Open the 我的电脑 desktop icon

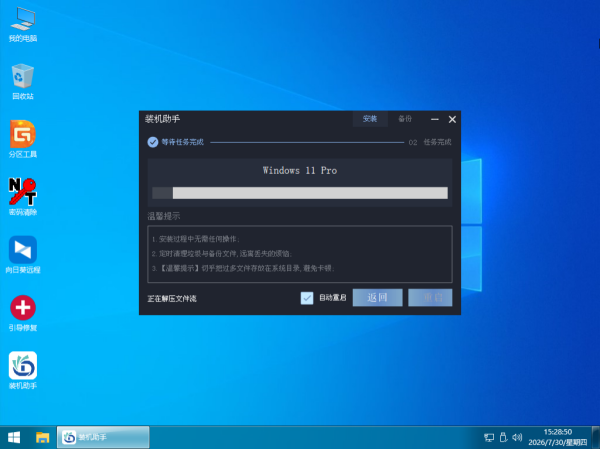[23, 24]
